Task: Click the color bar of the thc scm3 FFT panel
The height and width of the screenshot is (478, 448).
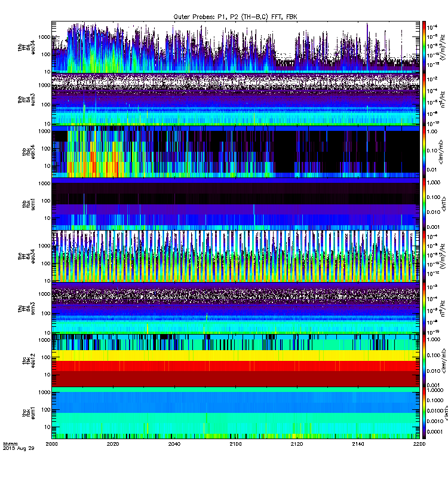Action: [424, 308]
